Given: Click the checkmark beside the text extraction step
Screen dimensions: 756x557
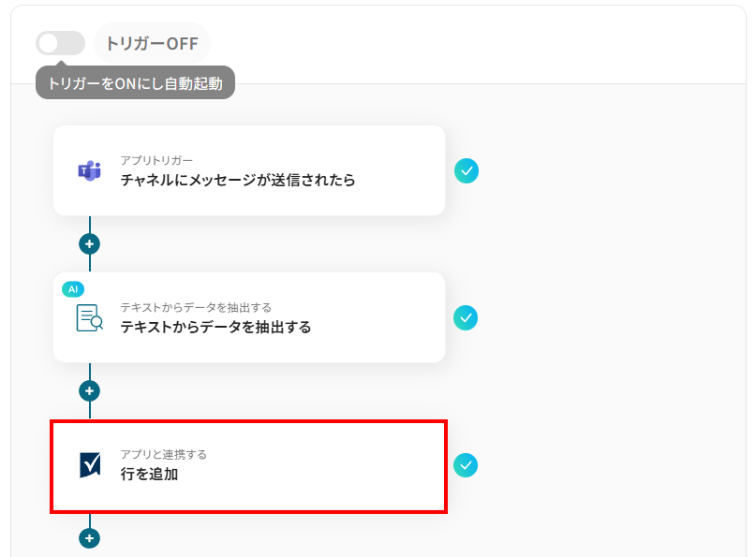Looking at the screenshot, I should tap(466, 318).
